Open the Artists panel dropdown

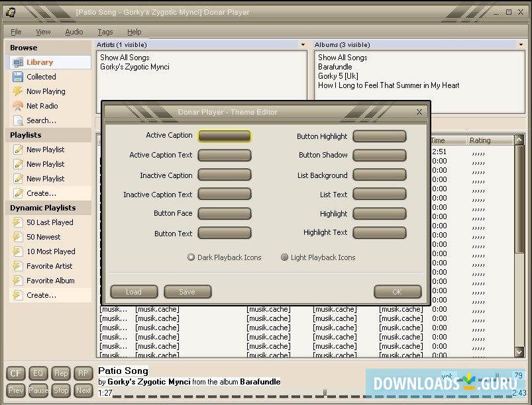pyautogui.click(x=302, y=44)
